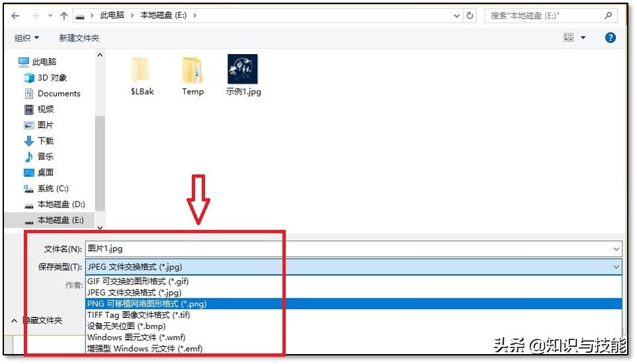
Task: Open 系统 (C:) drive in the sidebar
Action: coord(46,188)
